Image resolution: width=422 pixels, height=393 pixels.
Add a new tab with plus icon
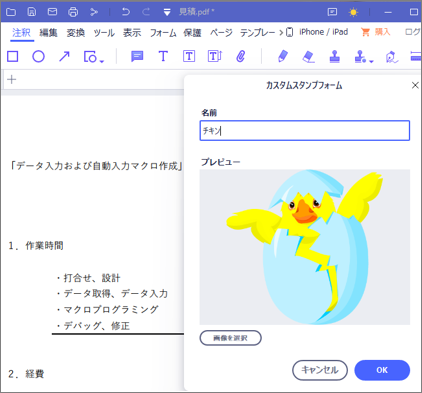coord(12,79)
